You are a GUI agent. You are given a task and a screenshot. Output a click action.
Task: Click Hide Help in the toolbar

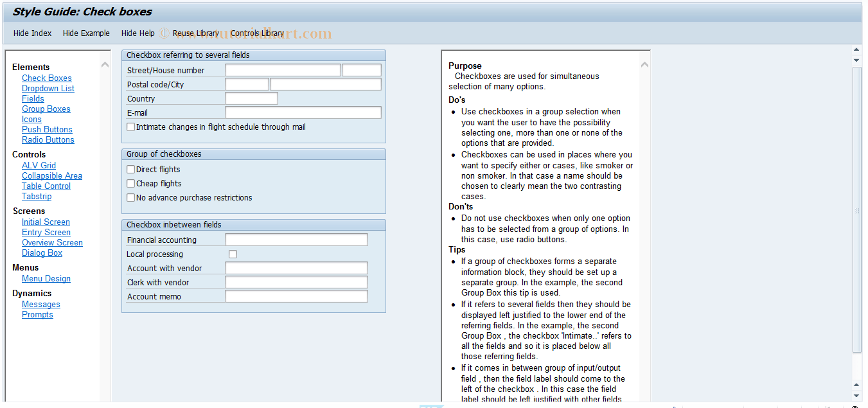(x=137, y=33)
